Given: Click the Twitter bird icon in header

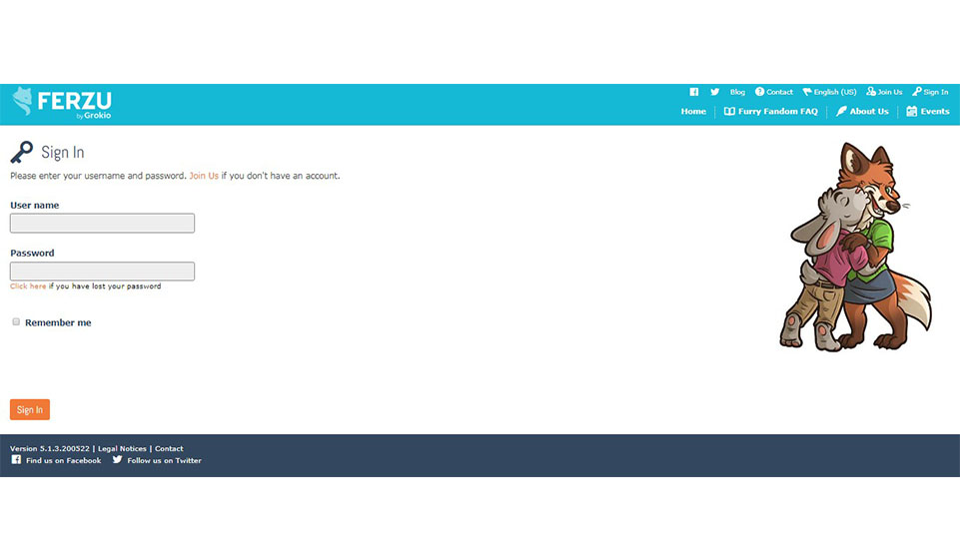Looking at the screenshot, I should 714,92.
